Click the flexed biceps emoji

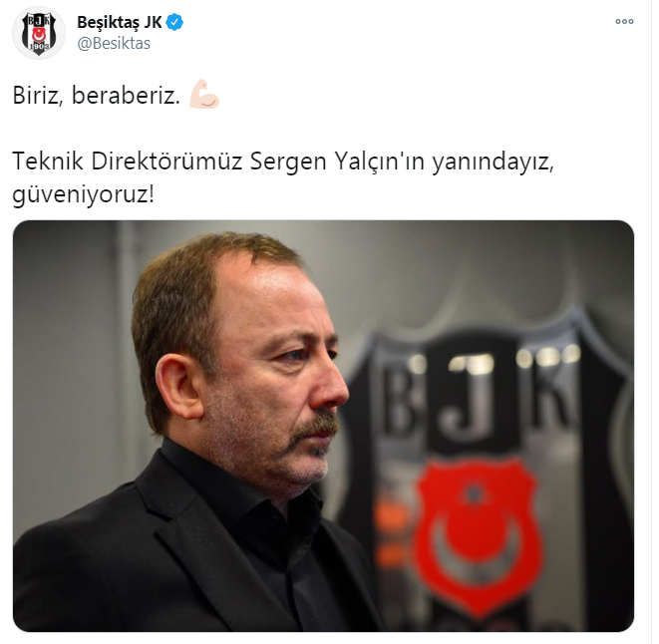204,94
